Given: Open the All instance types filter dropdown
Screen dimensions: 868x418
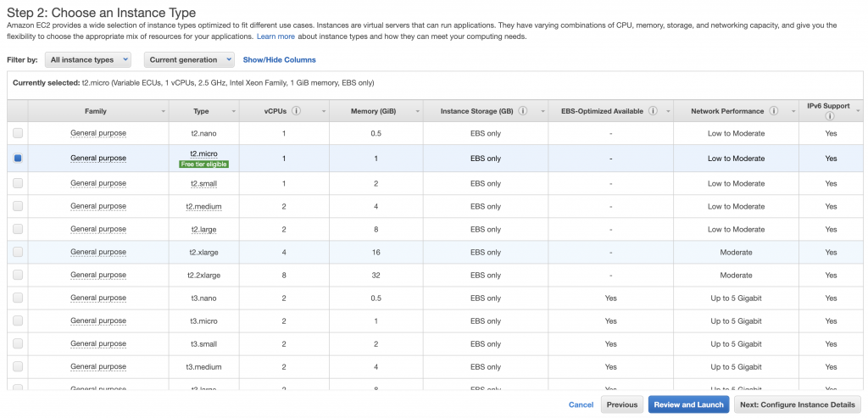Looking at the screenshot, I should [88, 60].
